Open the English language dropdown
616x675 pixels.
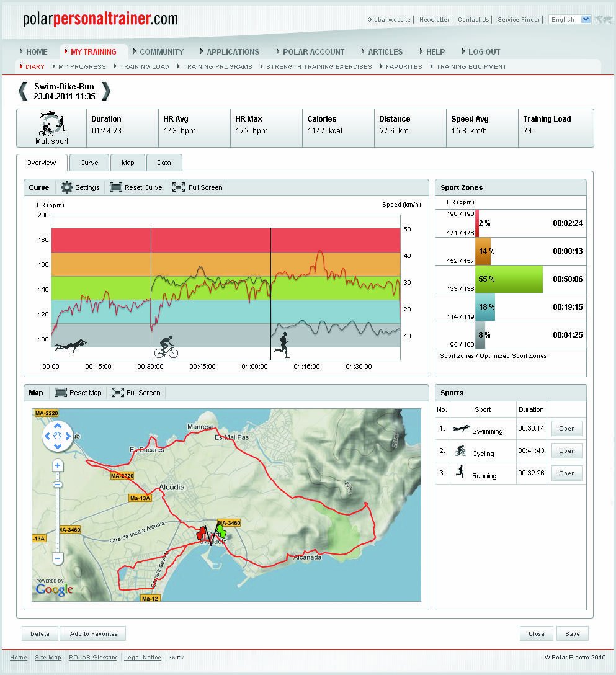(x=569, y=20)
